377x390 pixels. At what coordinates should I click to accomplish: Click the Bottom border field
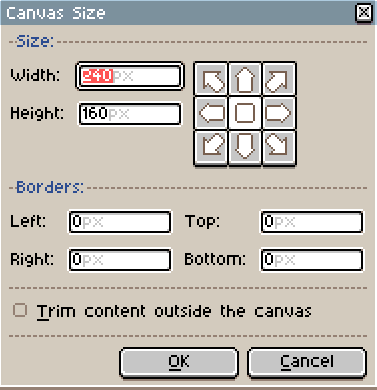click(312, 260)
